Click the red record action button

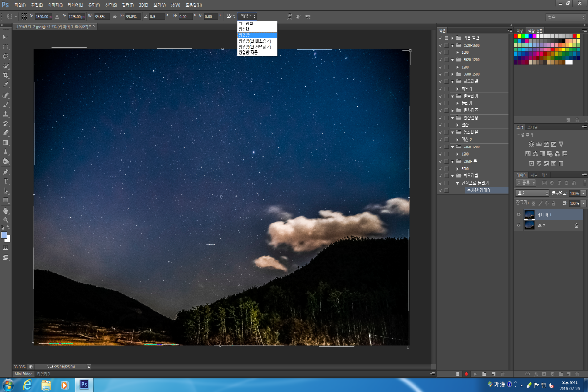click(466, 374)
